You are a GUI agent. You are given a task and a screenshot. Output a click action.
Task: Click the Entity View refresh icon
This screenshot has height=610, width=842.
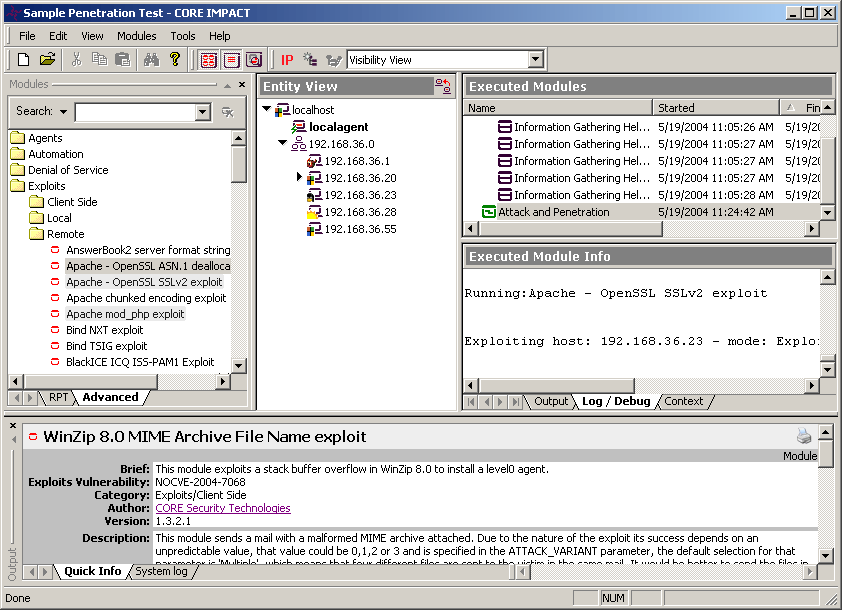point(442,87)
